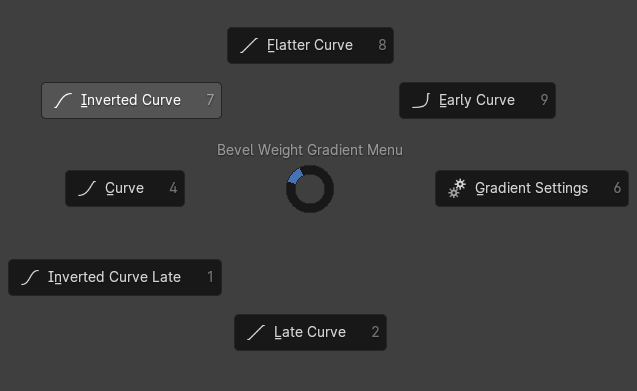Choose Flatter Curve from the pie menu

[310, 46]
